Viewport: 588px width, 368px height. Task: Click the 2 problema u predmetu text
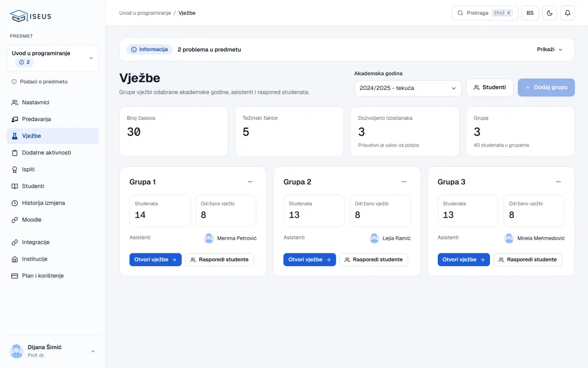point(209,50)
